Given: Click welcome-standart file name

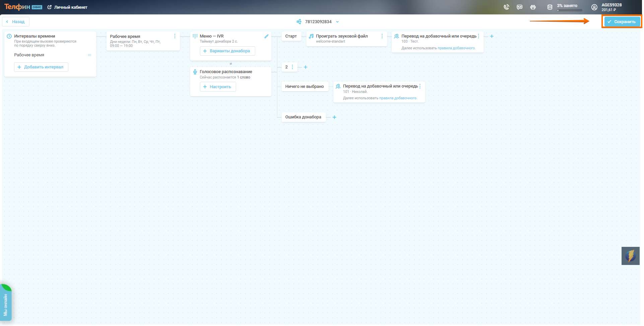Looking at the screenshot, I should (331, 42).
